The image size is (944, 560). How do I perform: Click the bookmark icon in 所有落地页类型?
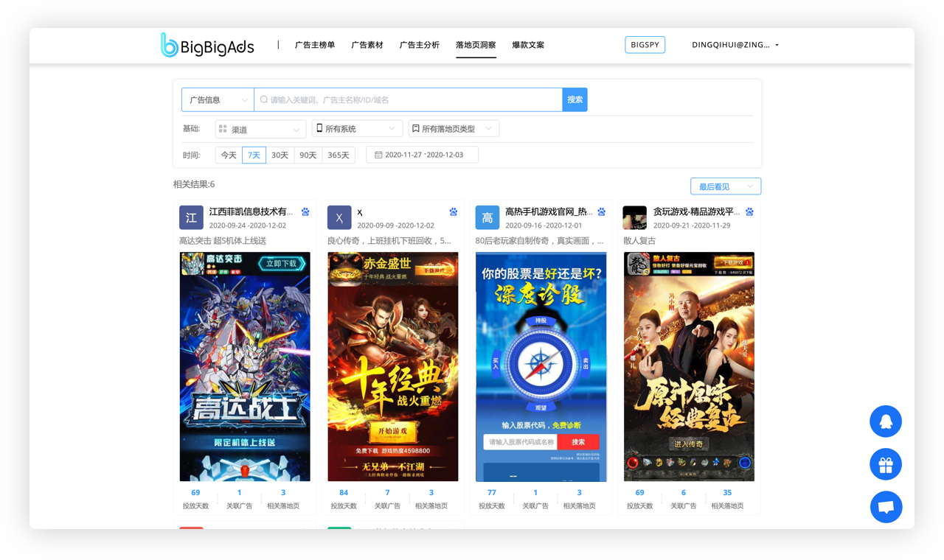[x=416, y=128]
